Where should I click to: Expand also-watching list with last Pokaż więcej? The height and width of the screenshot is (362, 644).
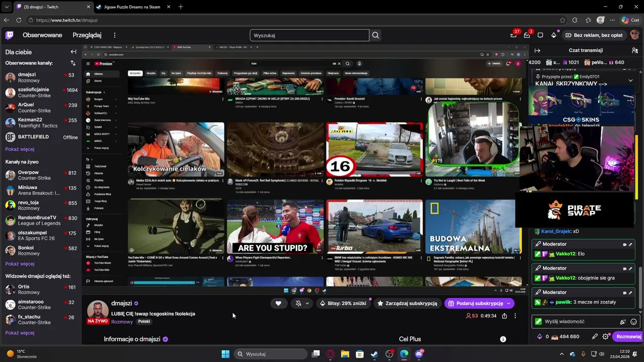[x=20, y=333]
